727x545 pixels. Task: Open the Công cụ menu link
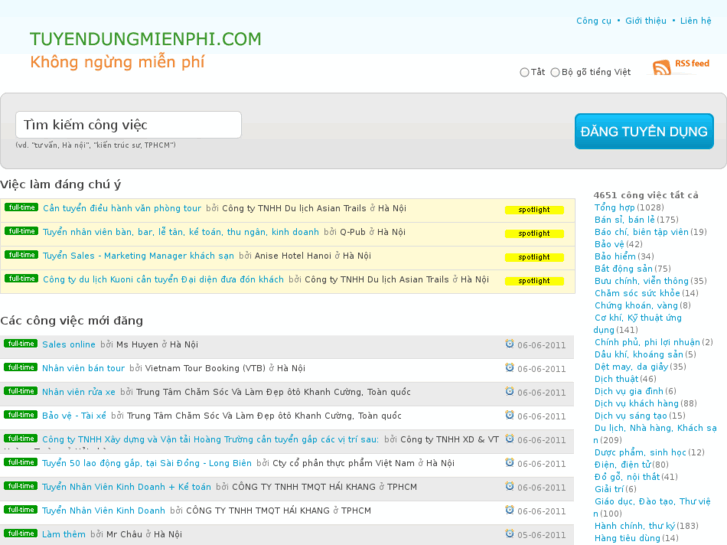point(594,21)
